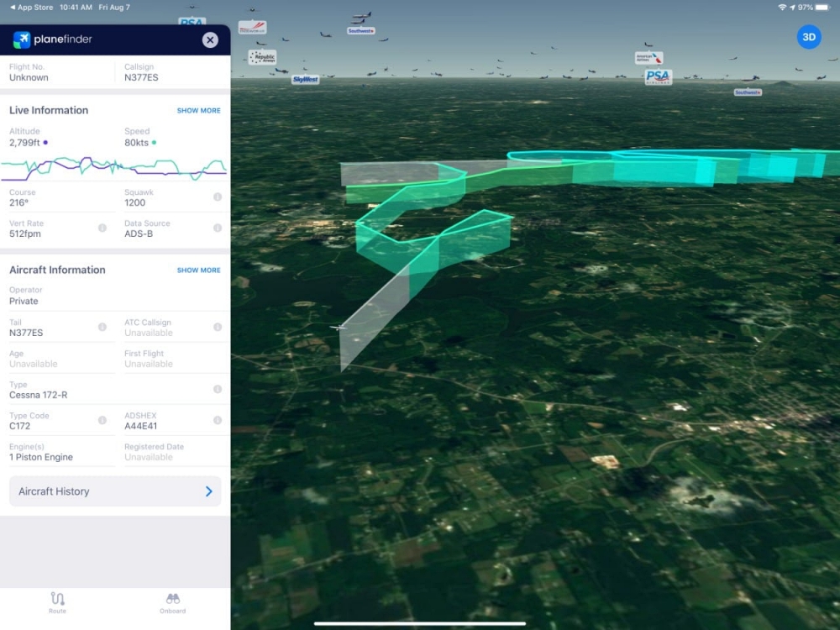This screenshot has width=840, height=630.
Task: Return to App Store via back link
Action: click(x=32, y=7)
